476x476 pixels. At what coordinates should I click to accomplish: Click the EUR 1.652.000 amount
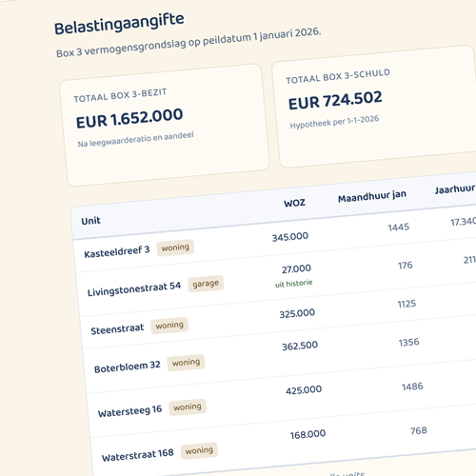click(129, 118)
